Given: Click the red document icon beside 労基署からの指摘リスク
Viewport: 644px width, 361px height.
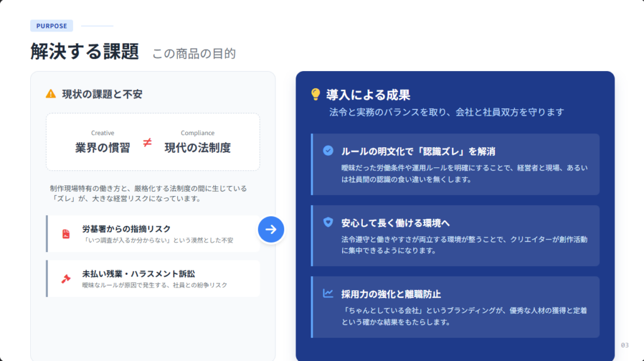Looking at the screenshot, I should pyautogui.click(x=66, y=234).
